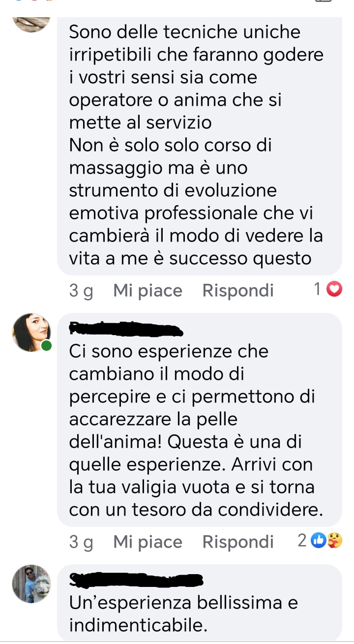Show who reacted via the '1' count

318,290
